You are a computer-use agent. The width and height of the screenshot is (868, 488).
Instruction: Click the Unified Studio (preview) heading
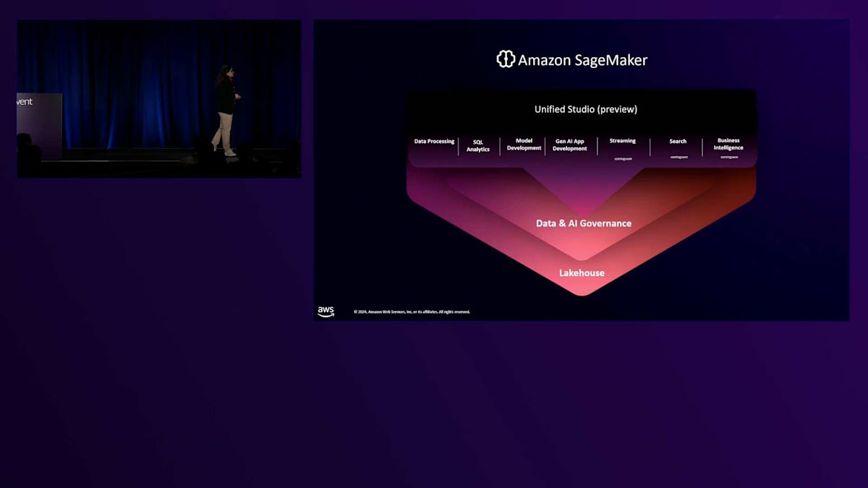tap(586, 109)
